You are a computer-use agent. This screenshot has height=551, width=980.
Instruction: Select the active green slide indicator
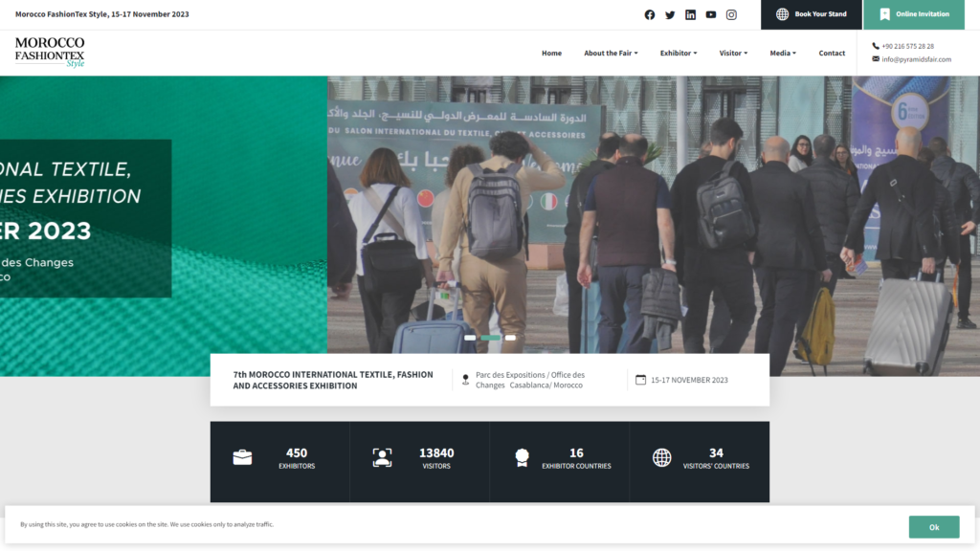click(491, 338)
